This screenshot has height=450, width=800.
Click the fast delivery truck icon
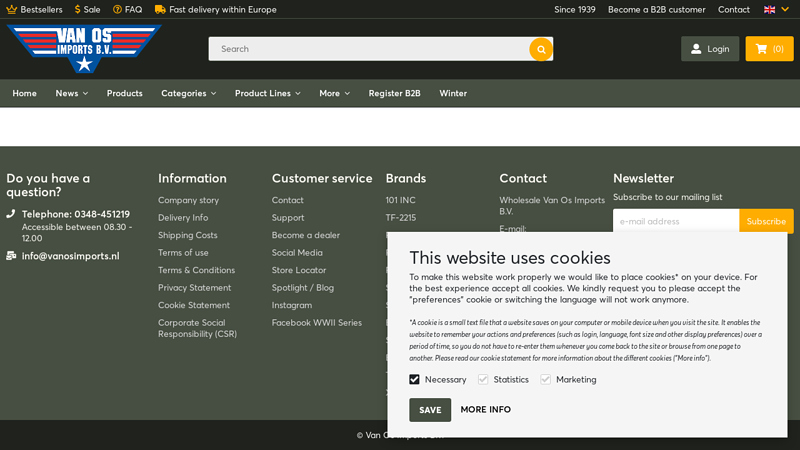[x=160, y=9]
